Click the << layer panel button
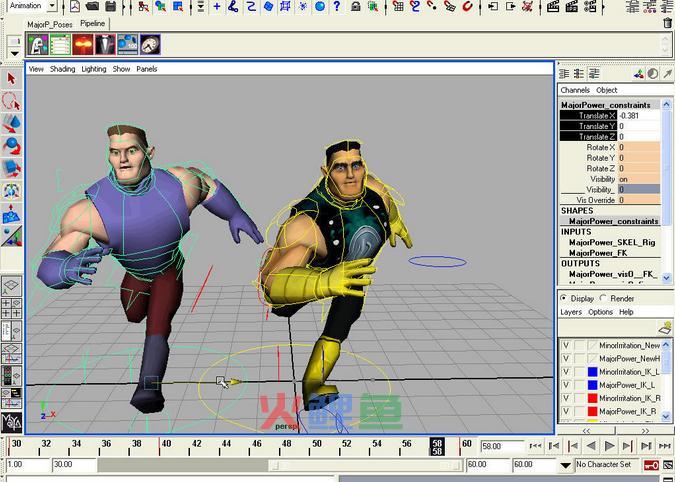675x482 pixels. coord(587,430)
